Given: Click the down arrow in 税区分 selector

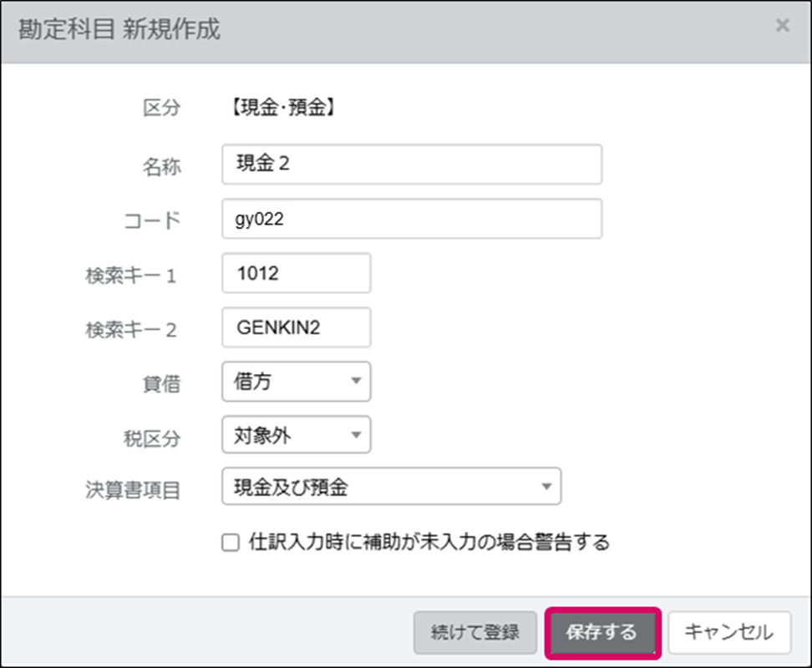Looking at the screenshot, I should [355, 435].
